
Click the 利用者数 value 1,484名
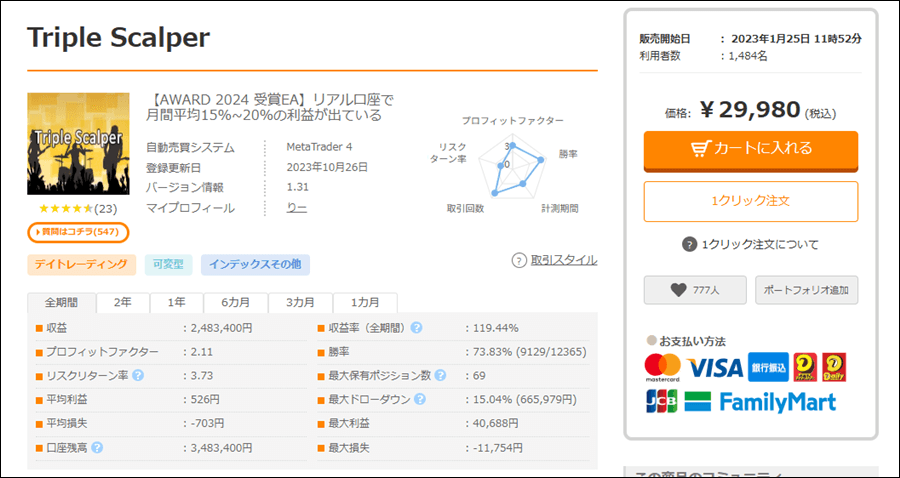pyautogui.click(x=749, y=56)
